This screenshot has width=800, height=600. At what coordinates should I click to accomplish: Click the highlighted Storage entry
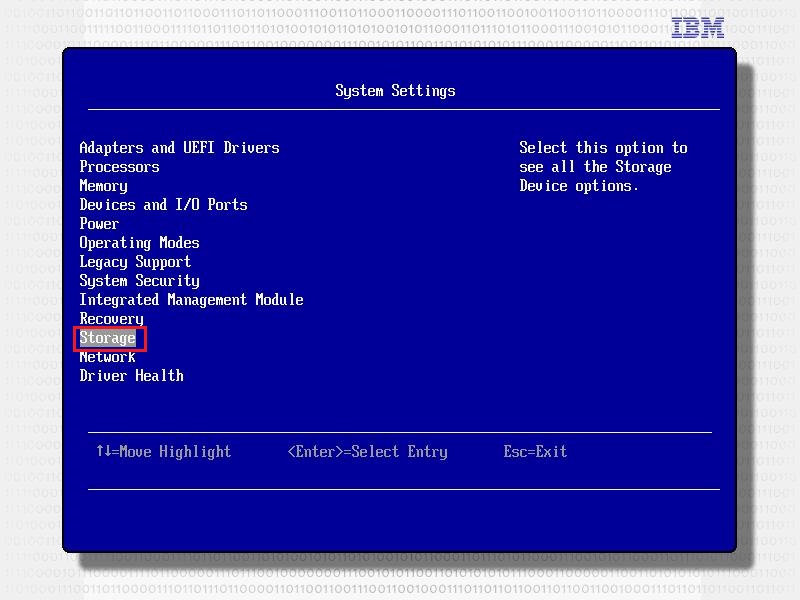[x=107, y=338]
